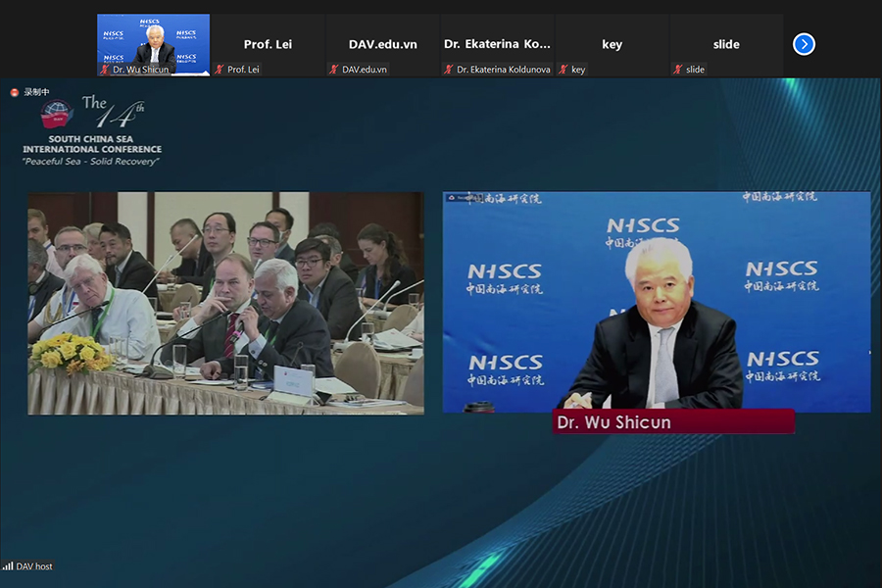The image size is (882, 588).
Task: Click the blue arrow to show more participants
Action: pos(804,43)
